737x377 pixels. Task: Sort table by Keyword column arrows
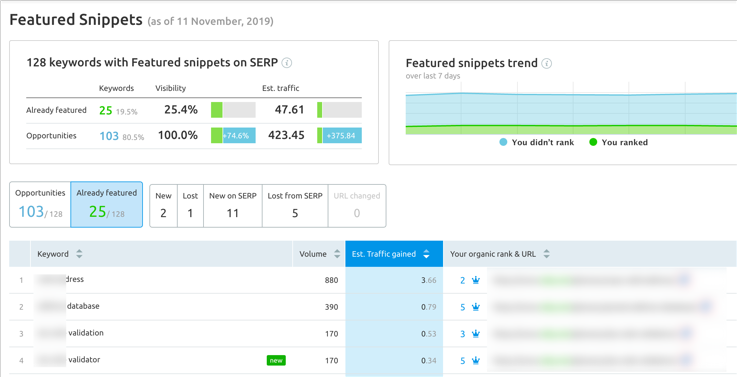tap(79, 254)
